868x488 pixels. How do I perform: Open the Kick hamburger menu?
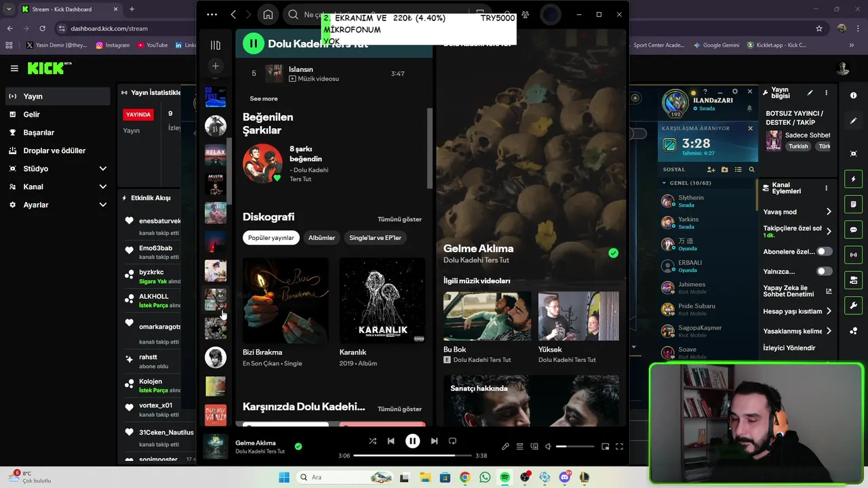(14, 68)
